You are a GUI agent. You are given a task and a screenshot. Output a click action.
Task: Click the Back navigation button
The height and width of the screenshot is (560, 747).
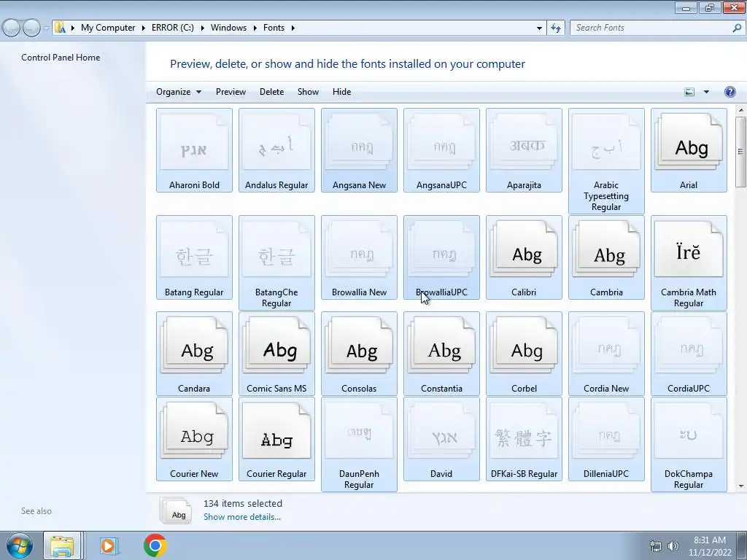point(12,28)
